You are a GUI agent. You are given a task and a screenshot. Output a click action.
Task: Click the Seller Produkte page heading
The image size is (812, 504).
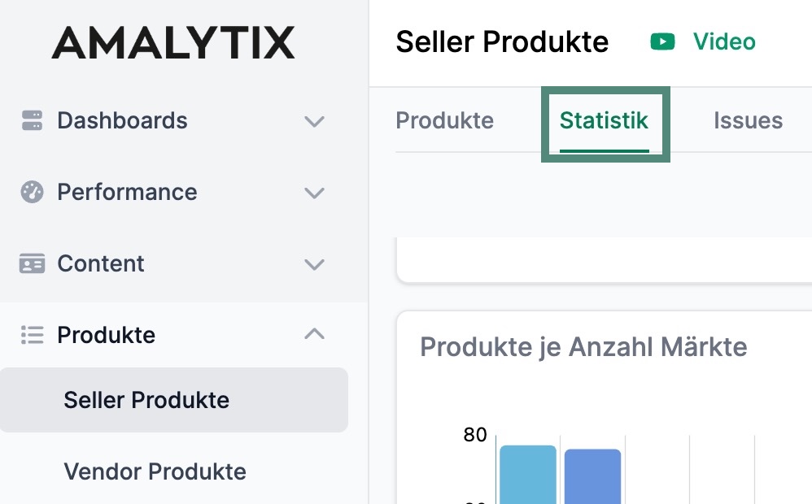coord(502,41)
